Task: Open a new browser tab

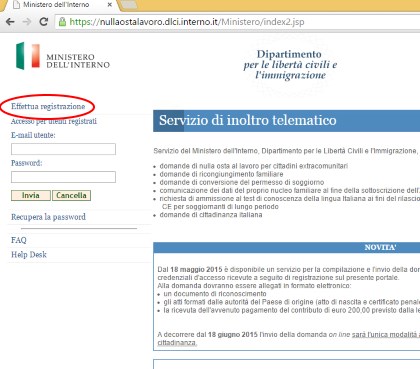Action: pyautogui.click(x=129, y=5)
